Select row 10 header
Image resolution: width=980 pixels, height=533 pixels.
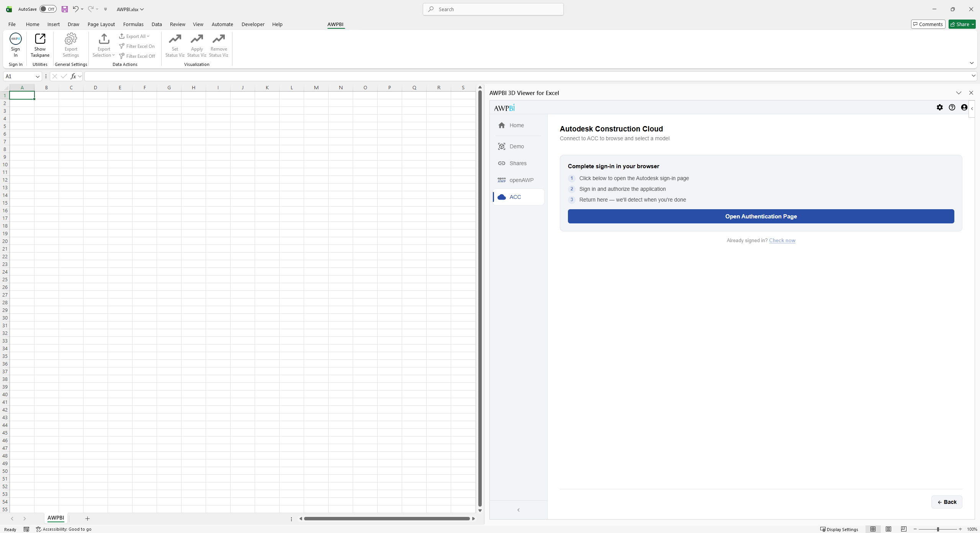(x=5, y=164)
